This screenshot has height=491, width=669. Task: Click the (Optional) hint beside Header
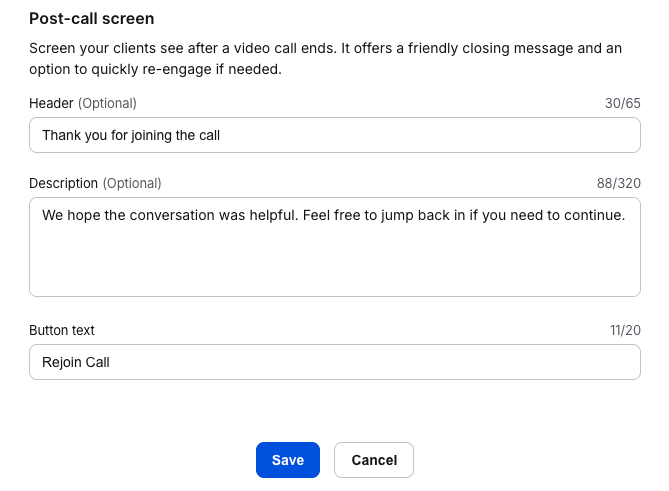pos(107,103)
